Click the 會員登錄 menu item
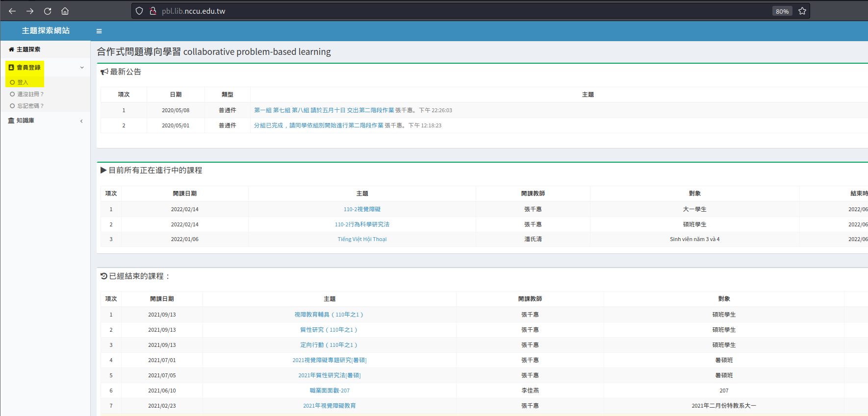868x416 pixels. (28, 68)
